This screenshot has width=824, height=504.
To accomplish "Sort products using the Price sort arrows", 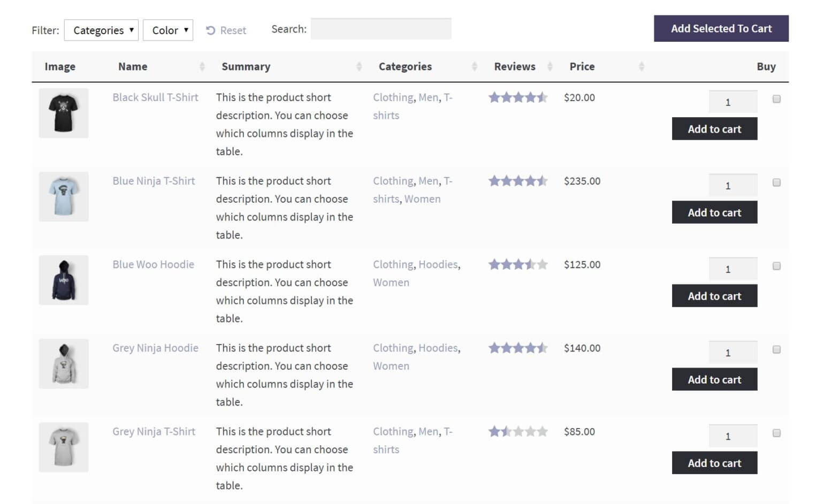I will point(641,66).
